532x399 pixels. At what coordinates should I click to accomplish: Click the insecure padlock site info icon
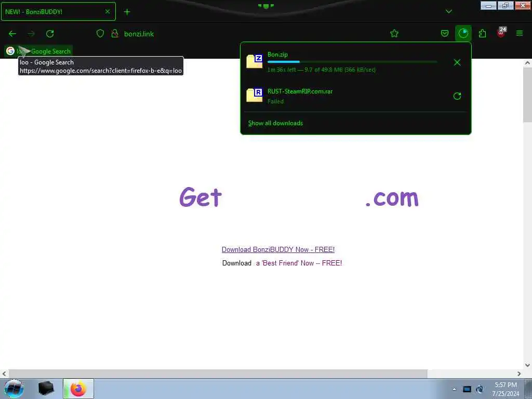(115, 34)
